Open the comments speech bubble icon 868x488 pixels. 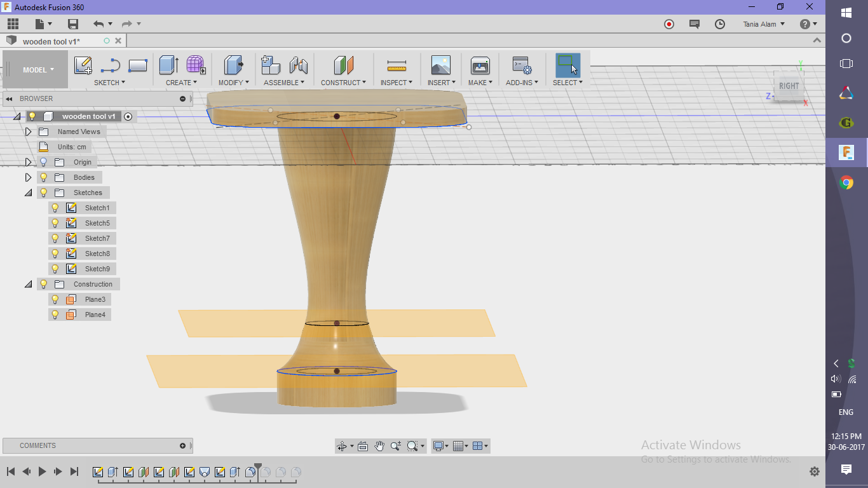pyautogui.click(x=695, y=24)
